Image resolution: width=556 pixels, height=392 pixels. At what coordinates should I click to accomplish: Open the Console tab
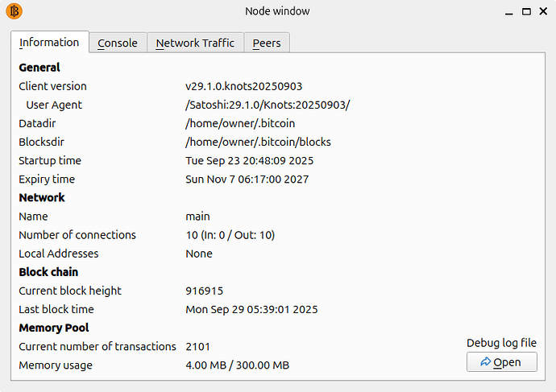click(x=118, y=43)
